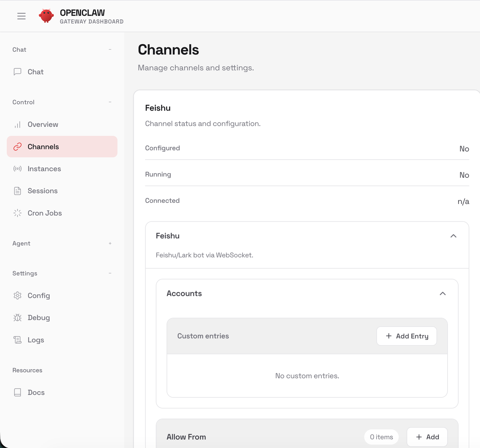Click the Chat speech bubble icon
This screenshot has height=448, width=480.
pos(18,72)
